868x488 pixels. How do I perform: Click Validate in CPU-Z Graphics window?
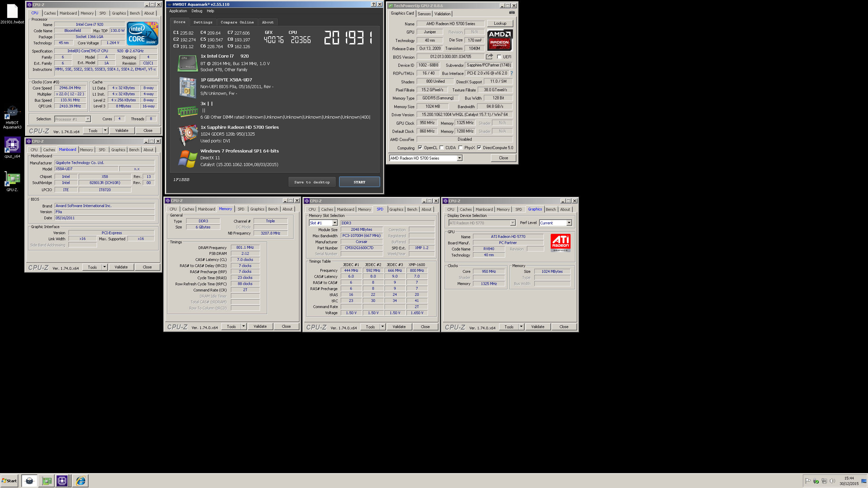pos(538,327)
